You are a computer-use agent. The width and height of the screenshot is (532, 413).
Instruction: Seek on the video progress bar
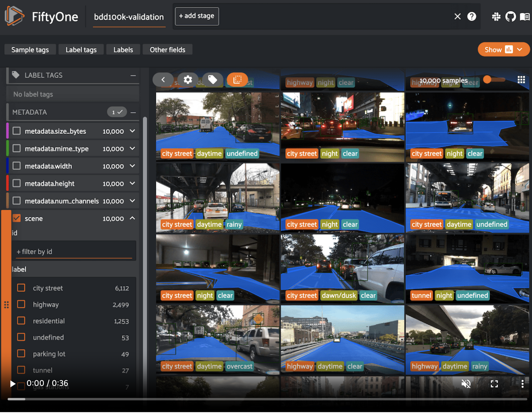(x=267, y=399)
